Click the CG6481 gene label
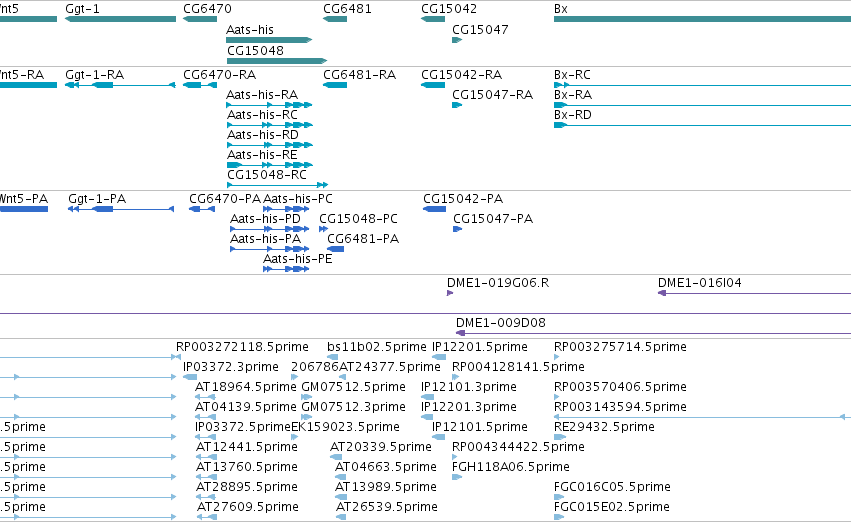Screen dimensions: 851x522 347,9
